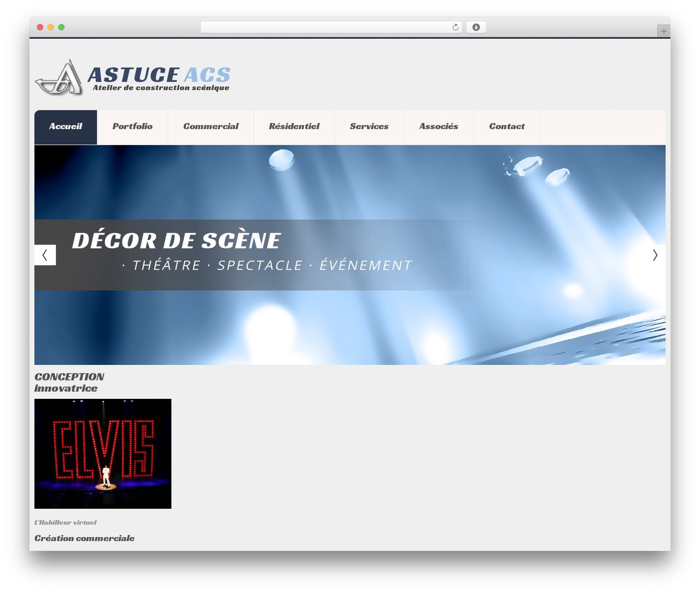
Task: Go to the Portfolio page
Action: [132, 127]
